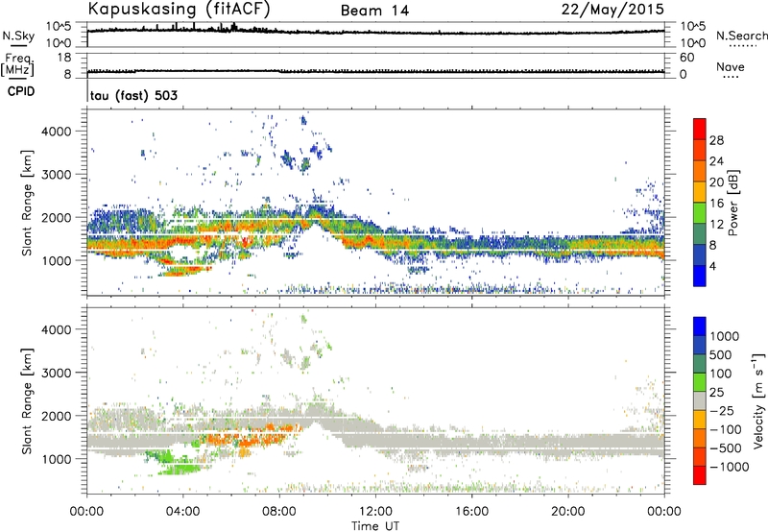The image size is (768, 532).
Task: Click the 'Velocity [m s-1]' colorbar label
Action: [x=758, y=400]
